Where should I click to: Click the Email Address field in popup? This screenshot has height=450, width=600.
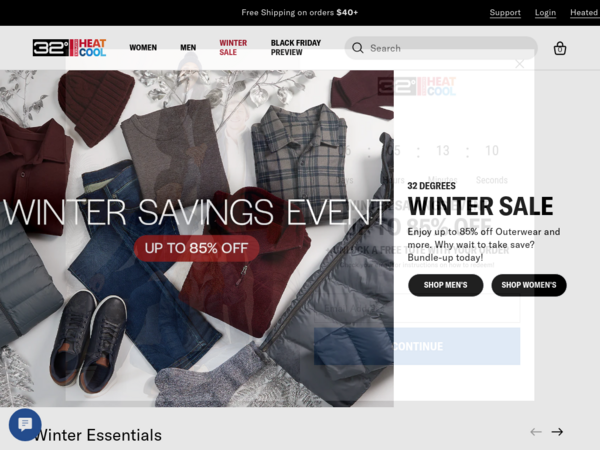[x=417, y=308]
